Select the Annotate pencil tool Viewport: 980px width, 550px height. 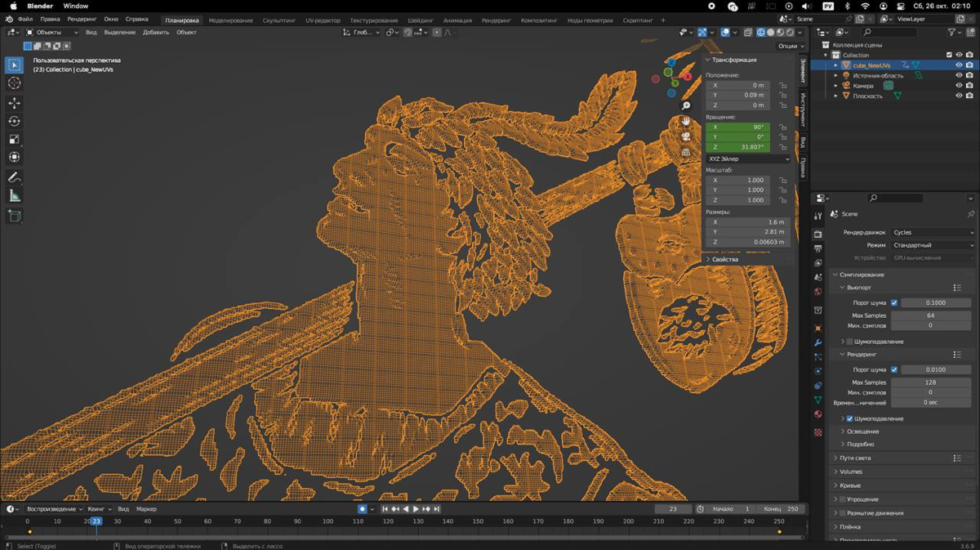pyautogui.click(x=15, y=177)
